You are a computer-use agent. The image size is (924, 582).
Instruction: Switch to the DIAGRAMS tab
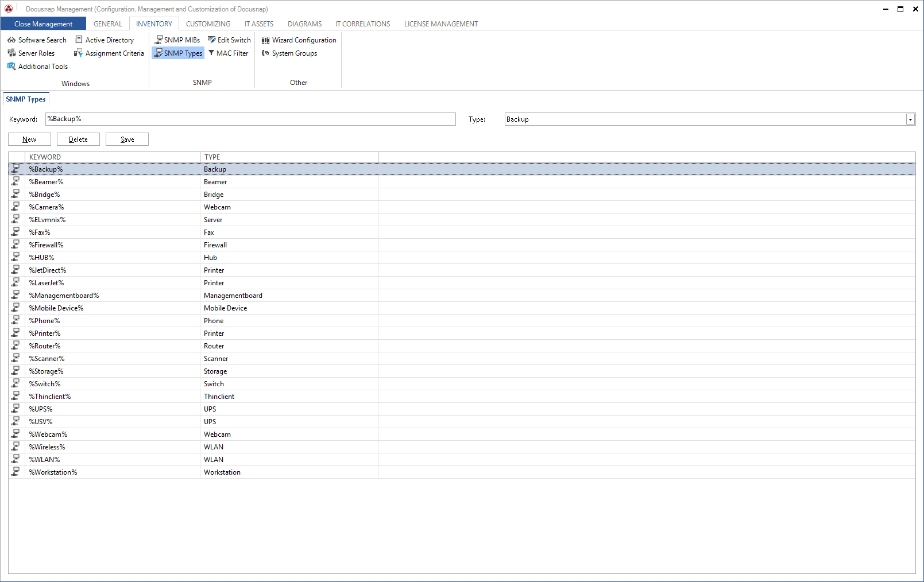[x=305, y=24]
